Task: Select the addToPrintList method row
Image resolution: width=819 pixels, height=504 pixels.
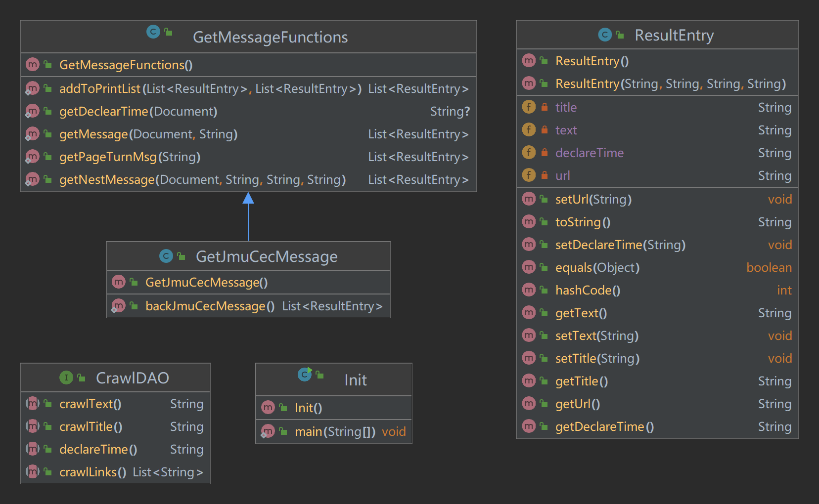Action: (210, 89)
